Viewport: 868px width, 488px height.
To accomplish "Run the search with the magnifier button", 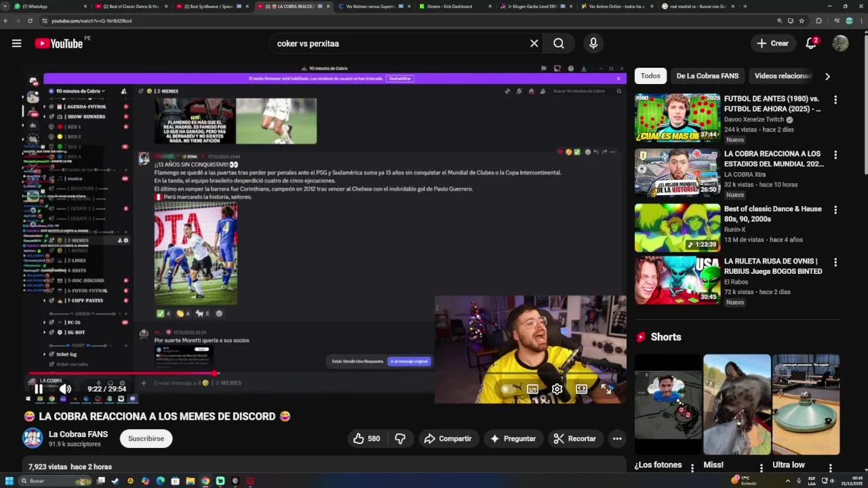I will 559,43.
